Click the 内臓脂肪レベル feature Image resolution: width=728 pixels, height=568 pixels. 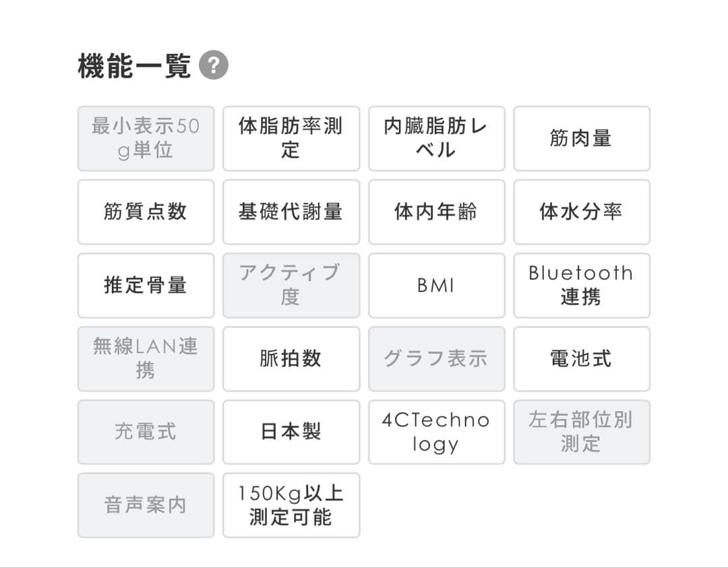click(436, 139)
